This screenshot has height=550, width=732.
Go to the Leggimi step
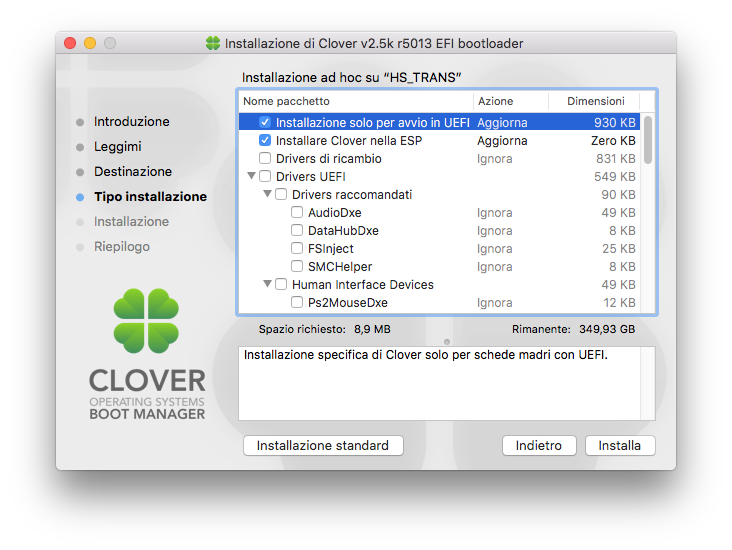coord(118,147)
